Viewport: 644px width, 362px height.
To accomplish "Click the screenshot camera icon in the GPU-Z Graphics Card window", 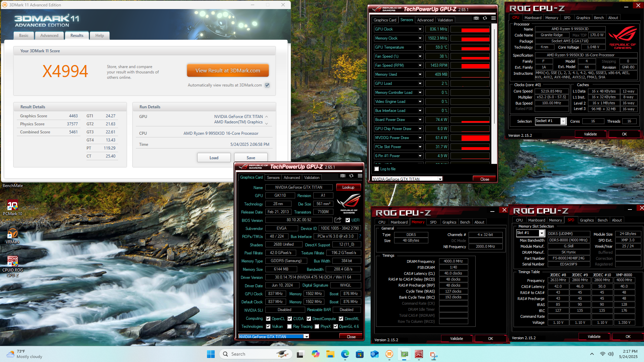I will pyautogui.click(x=342, y=176).
